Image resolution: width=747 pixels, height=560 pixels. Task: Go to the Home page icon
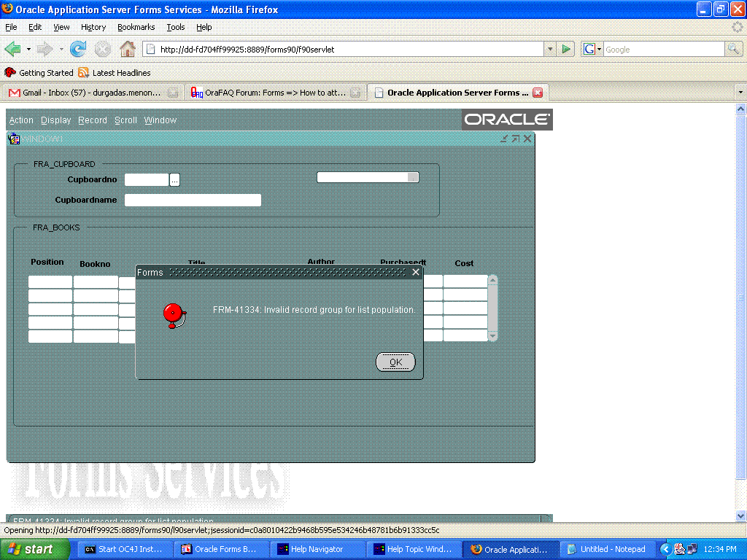click(x=127, y=49)
